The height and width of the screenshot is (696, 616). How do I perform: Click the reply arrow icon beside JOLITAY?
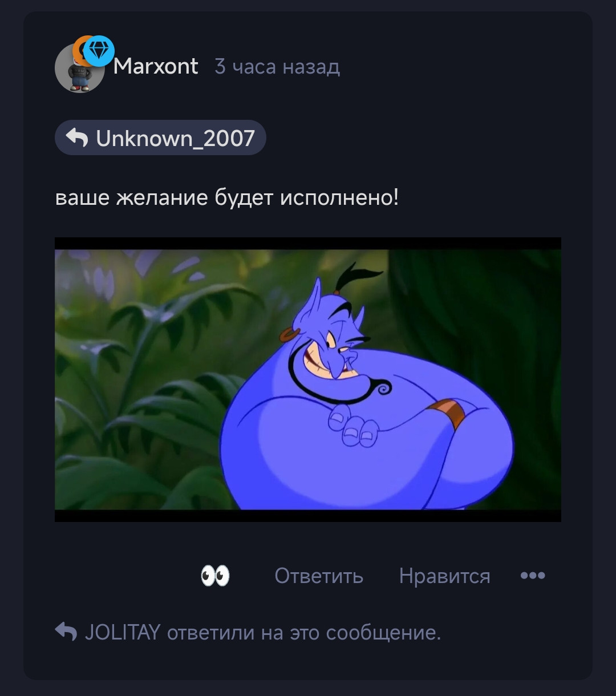pos(66,632)
